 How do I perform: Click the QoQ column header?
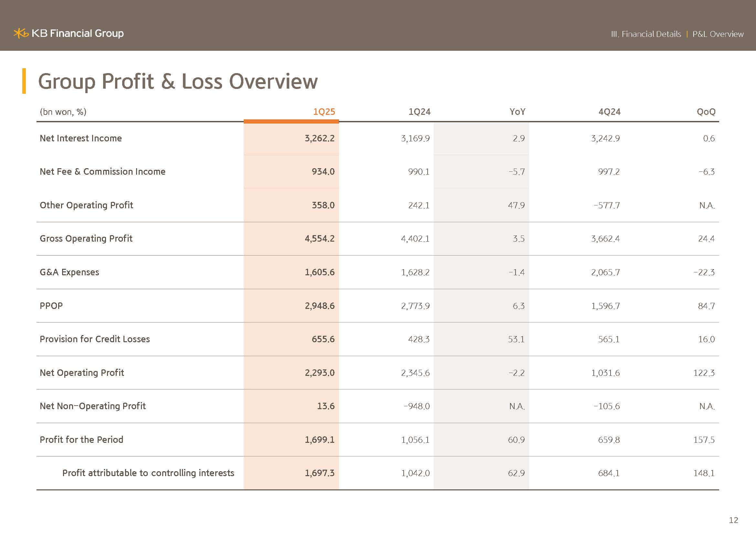pos(706,112)
